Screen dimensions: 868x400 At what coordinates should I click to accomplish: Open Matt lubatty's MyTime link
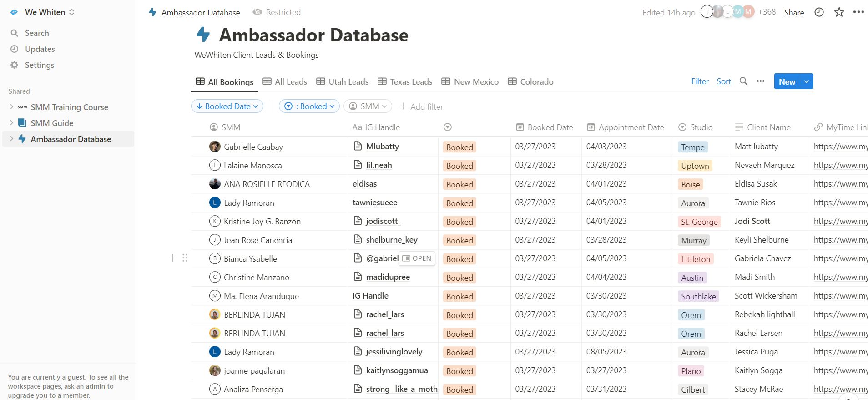(x=840, y=147)
